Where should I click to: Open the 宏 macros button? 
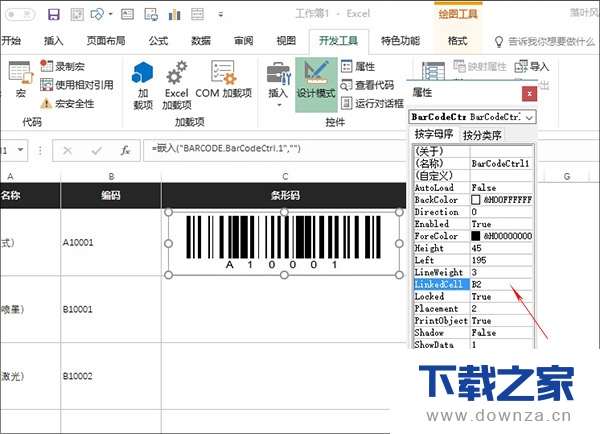click(21, 80)
